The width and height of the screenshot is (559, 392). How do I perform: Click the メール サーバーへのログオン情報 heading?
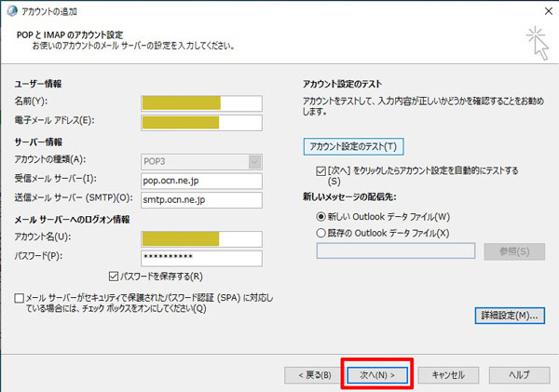72,220
